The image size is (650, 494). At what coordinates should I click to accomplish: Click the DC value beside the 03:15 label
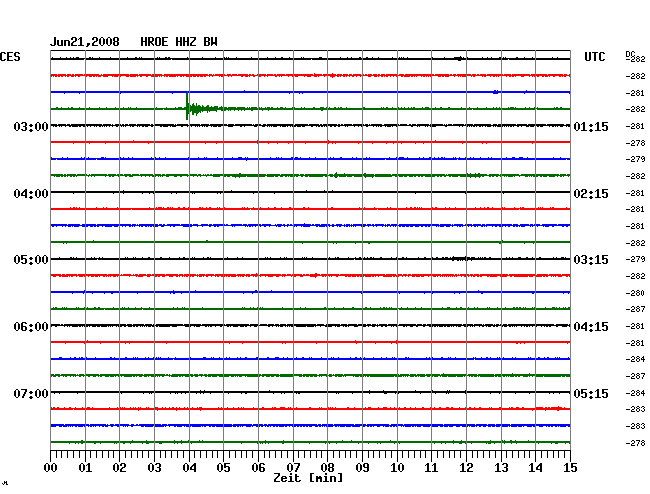[x=635, y=259]
